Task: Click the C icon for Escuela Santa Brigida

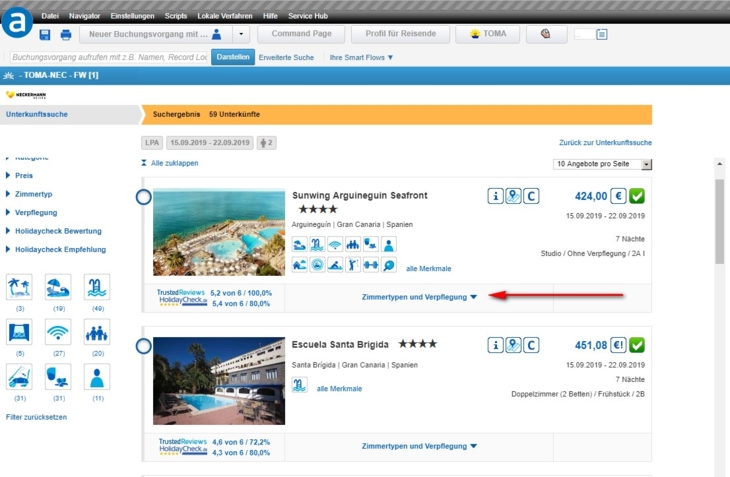Action: tap(531, 345)
